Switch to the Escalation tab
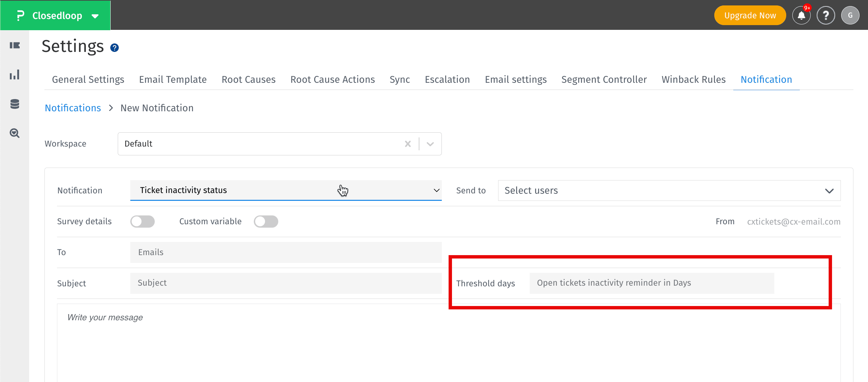This screenshot has width=868, height=382. point(447,79)
